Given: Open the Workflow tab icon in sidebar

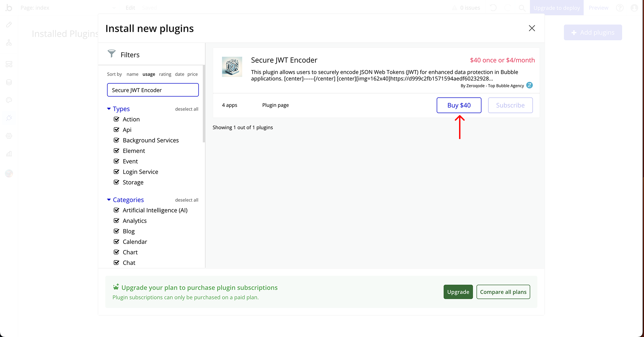Looking at the screenshot, I should point(9,43).
